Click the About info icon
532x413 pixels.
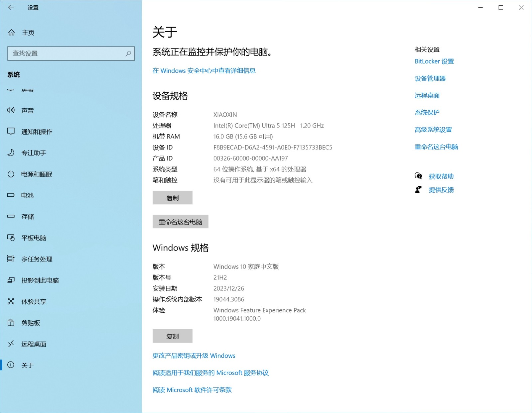click(x=11, y=365)
